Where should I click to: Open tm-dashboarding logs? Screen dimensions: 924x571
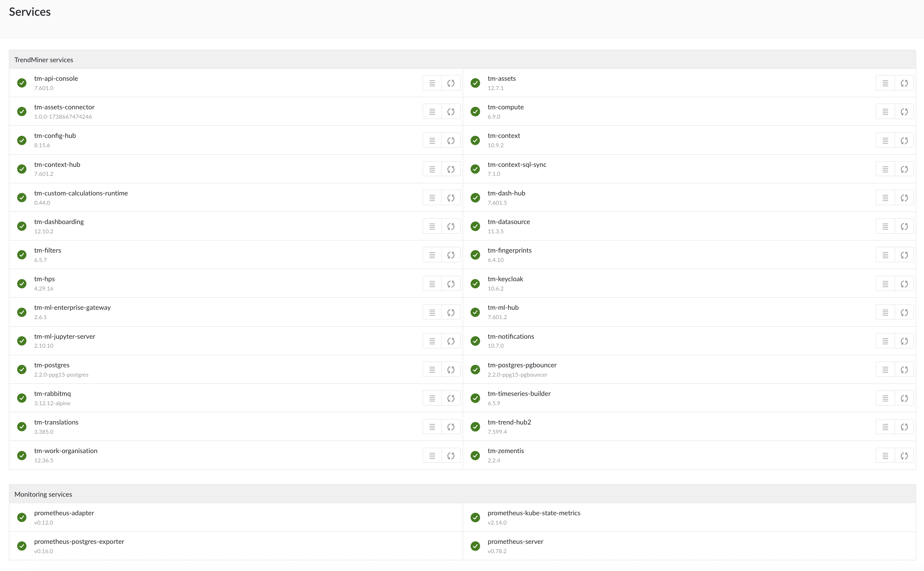(x=432, y=226)
